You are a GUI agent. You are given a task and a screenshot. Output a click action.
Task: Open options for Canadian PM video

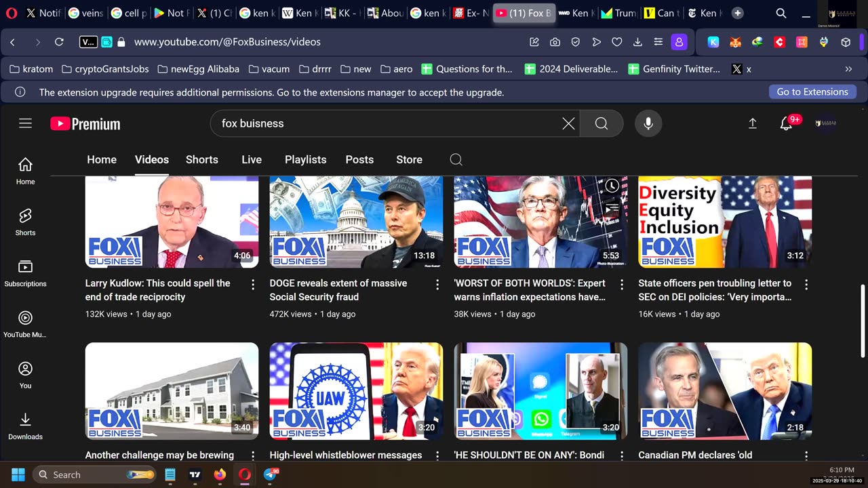(x=806, y=456)
